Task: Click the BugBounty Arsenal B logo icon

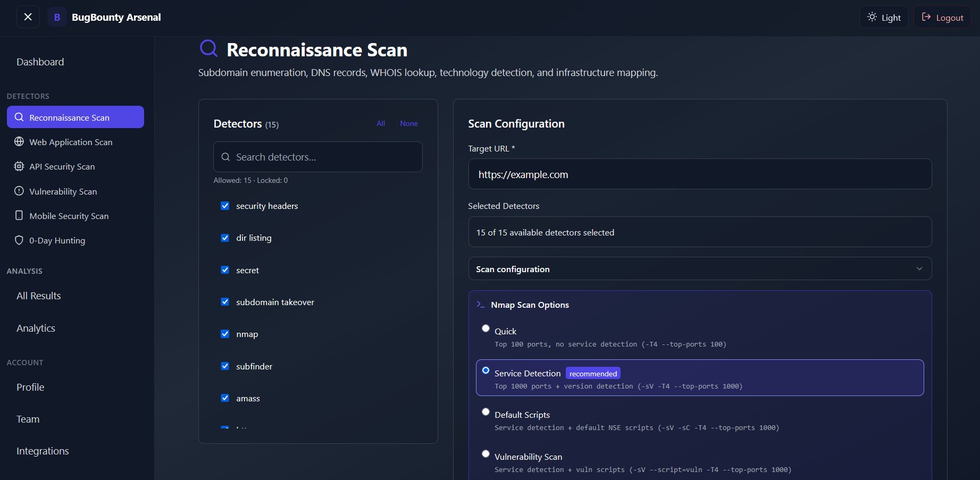Action: click(x=57, y=17)
